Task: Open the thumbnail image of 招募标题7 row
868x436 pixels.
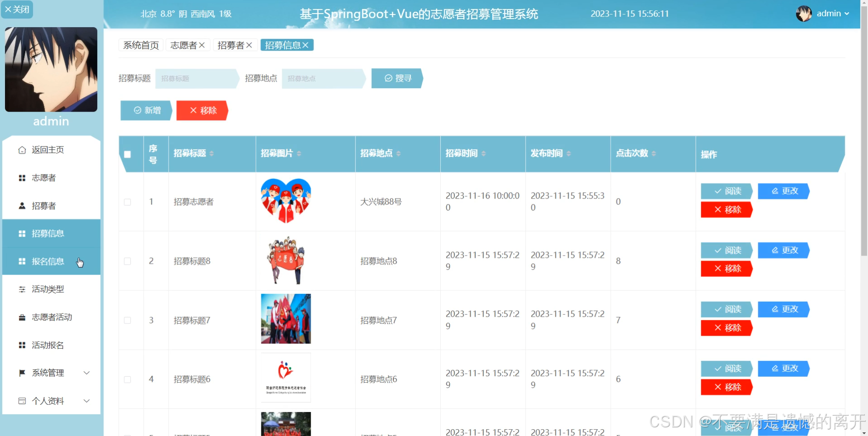Action: [x=286, y=319]
